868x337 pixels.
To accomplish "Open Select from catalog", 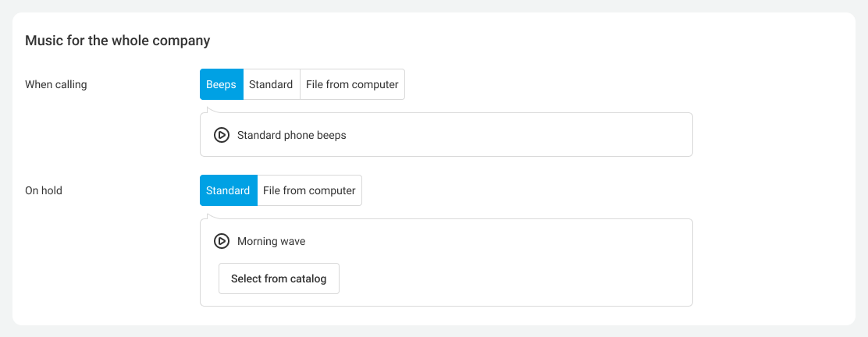I will coord(279,278).
